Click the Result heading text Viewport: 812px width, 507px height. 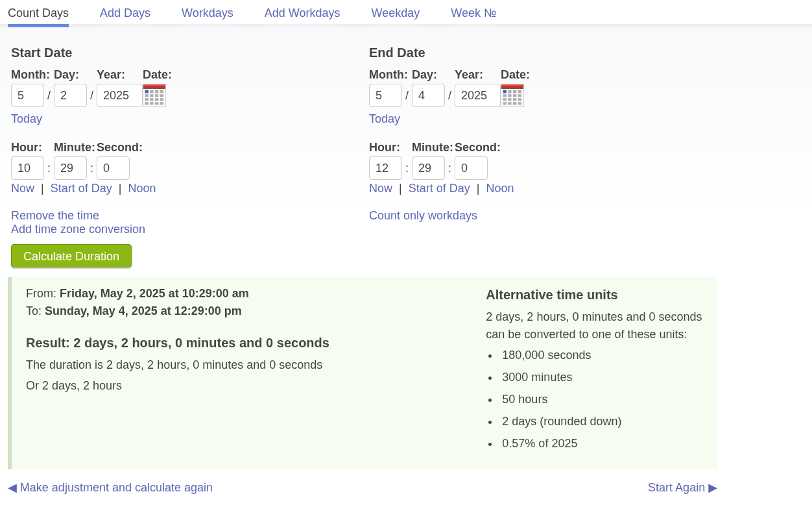click(178, 343)
